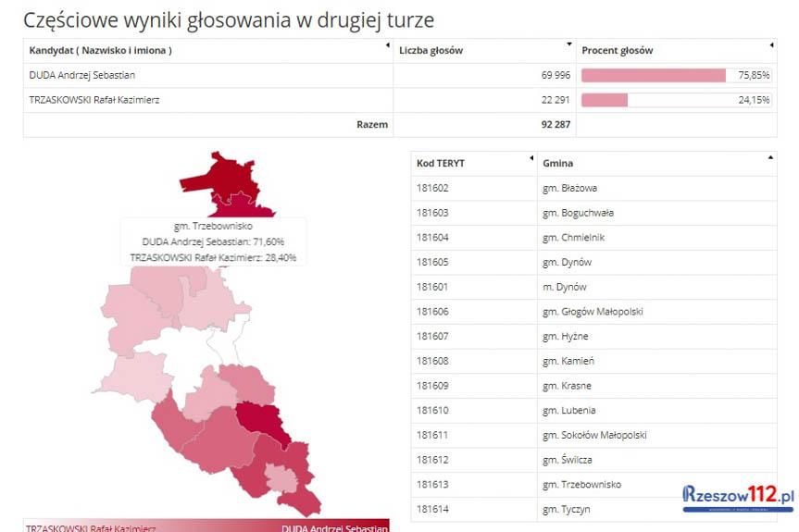Screen dimensions: 799x532
Task: Sort by Procent głosów column arrow
Action: tap(771, 45)
